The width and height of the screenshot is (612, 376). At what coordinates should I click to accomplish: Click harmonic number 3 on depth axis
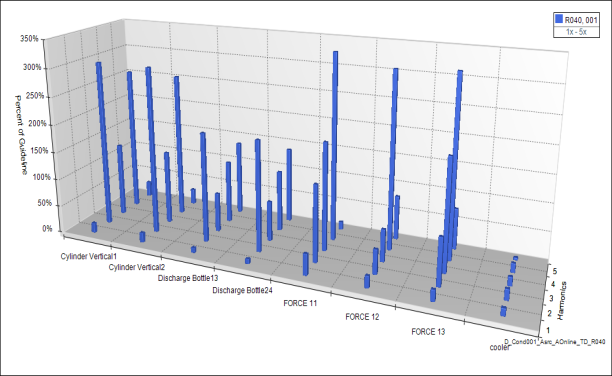(551, 299)
